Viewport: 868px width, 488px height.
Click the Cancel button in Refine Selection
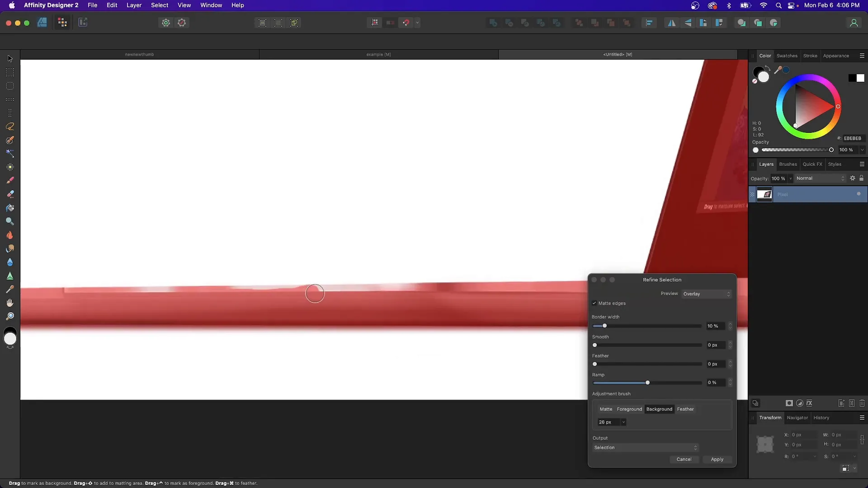click(684, 459)
